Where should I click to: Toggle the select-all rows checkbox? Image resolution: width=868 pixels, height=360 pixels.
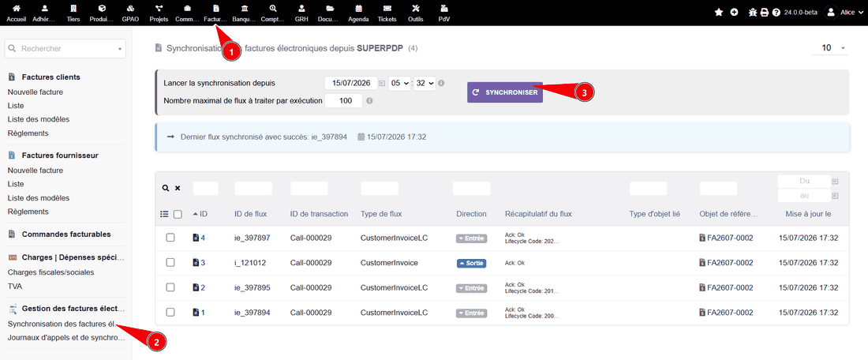pyautogui.click(x=178, y=214)
